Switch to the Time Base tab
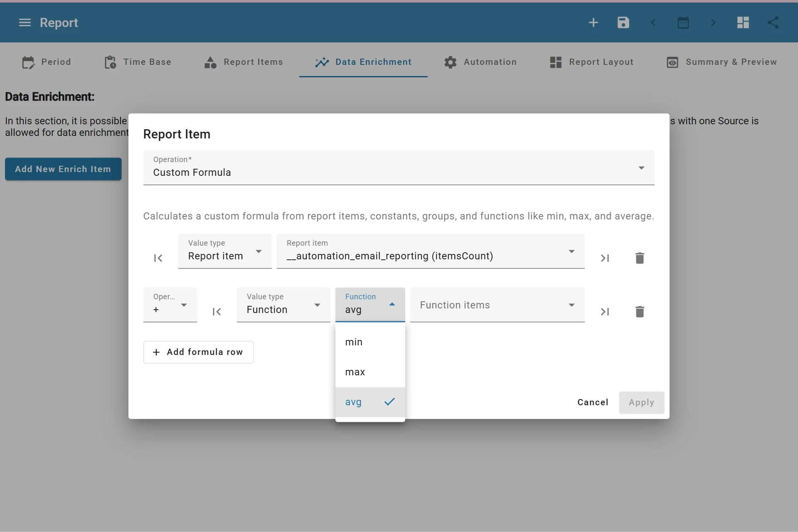 coord(138,62)
